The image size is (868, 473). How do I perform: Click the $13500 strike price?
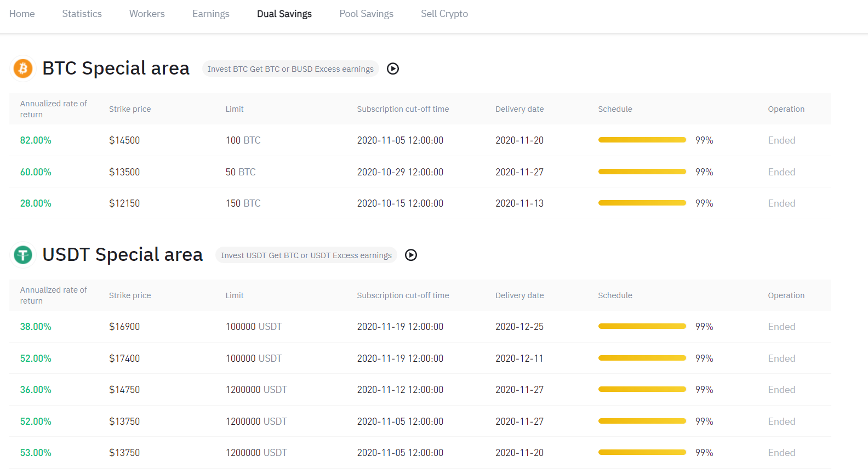124,172
